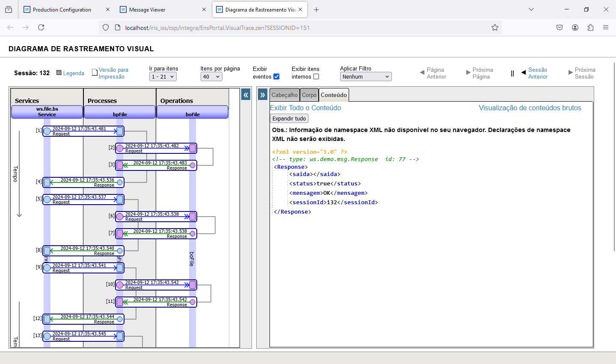616x364 pixels.
Task: Expand the details pane with double-right arrow
Action: click(x=263, y=95)
